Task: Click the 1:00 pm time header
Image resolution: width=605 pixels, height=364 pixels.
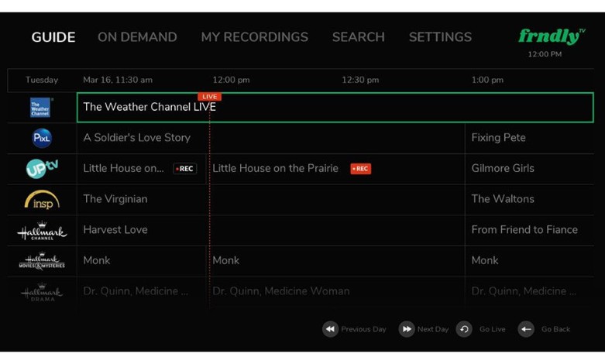Action: pos(487,81)
